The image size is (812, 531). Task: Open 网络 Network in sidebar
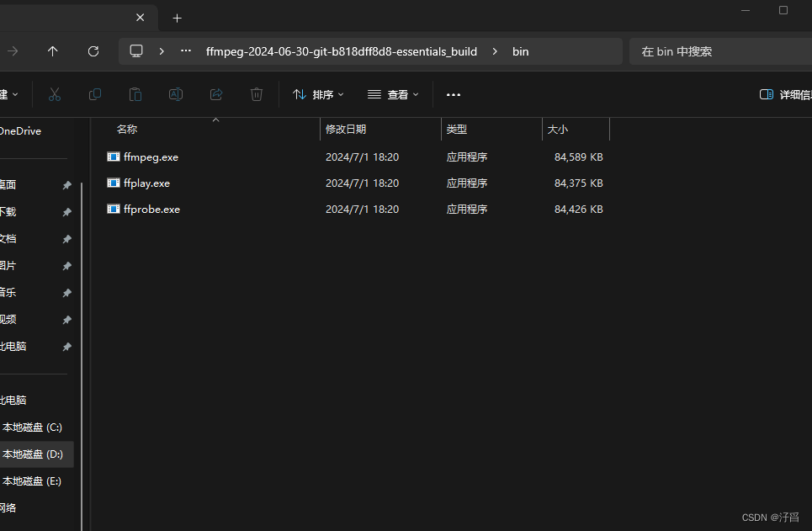click(x=8, y=508)
